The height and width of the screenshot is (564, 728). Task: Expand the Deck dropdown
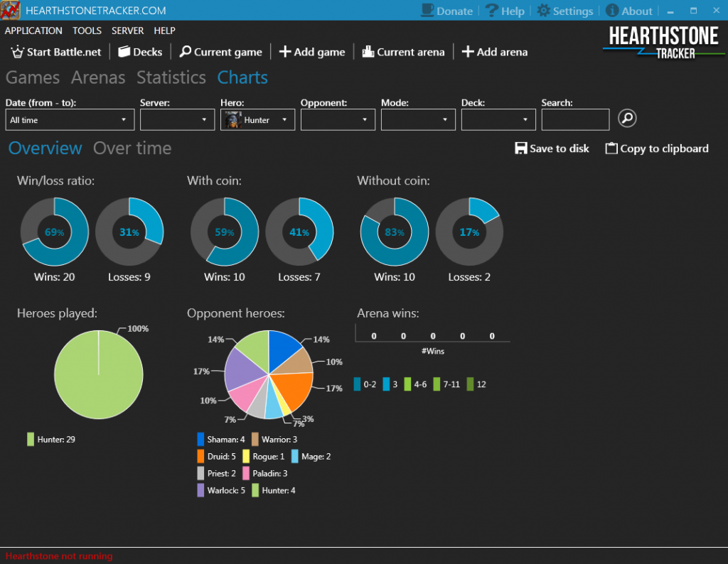(498, 119)
